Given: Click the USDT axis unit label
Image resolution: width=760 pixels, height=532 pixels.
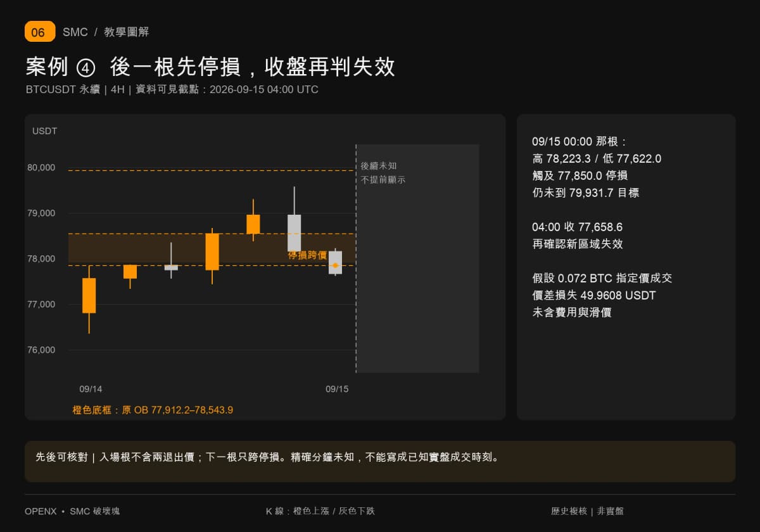Looking at the screenshot, I should click(x=45, y=131).
